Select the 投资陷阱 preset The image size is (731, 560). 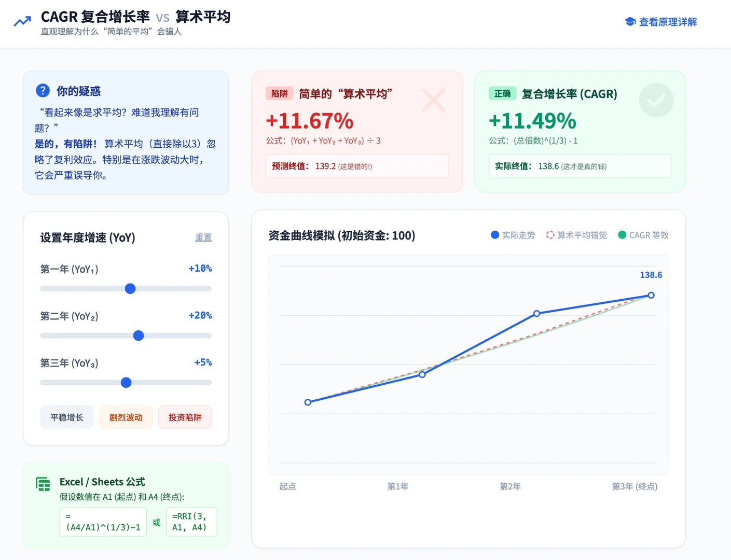click(x=185, y=417)
